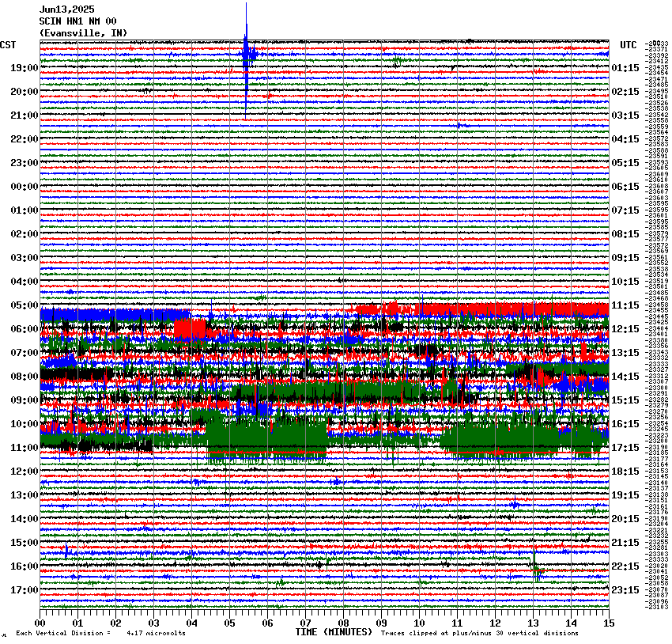Click the 21:15 UTC time label
Image resolution: width=672 pixels, height=644 pixels.
click(x=625, y=543)
